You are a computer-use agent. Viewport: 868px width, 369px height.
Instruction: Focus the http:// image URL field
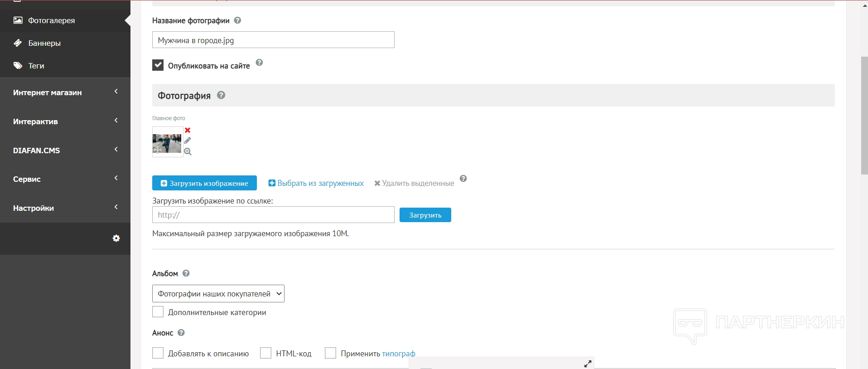(x=273, y=215)
